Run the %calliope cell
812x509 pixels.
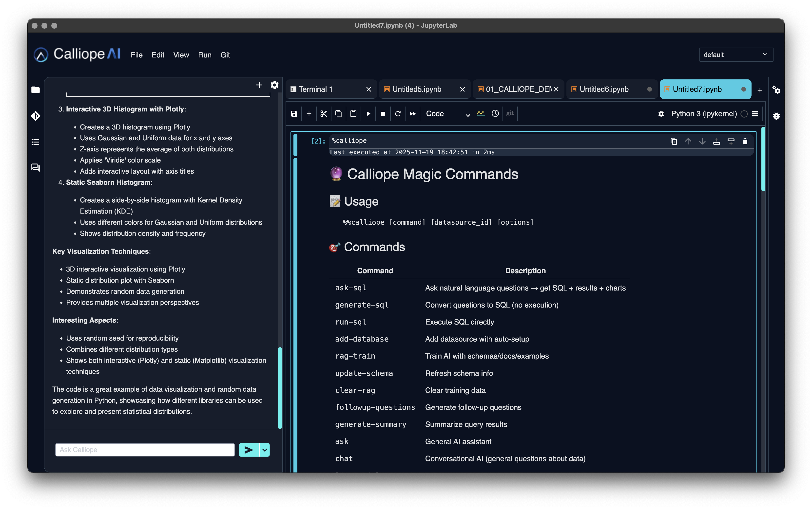(x=368, y=113)
